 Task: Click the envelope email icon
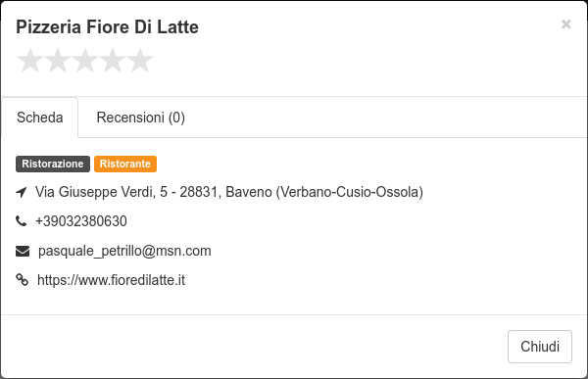coord(23,251)
